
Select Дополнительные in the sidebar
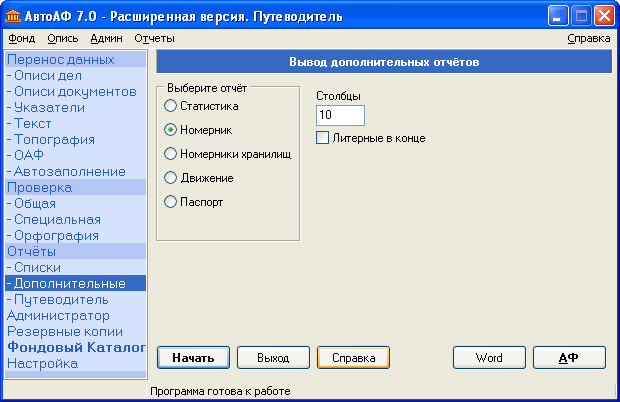76,283
